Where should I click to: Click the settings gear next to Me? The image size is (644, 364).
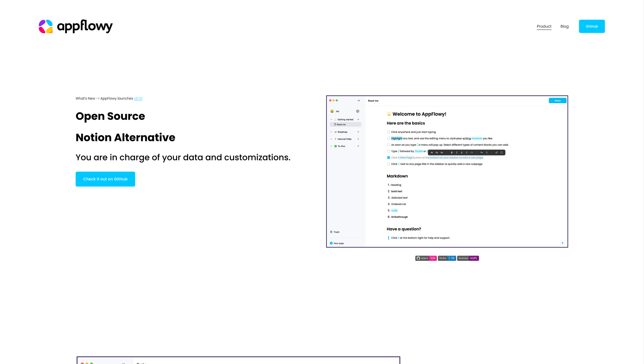[358, 111]
